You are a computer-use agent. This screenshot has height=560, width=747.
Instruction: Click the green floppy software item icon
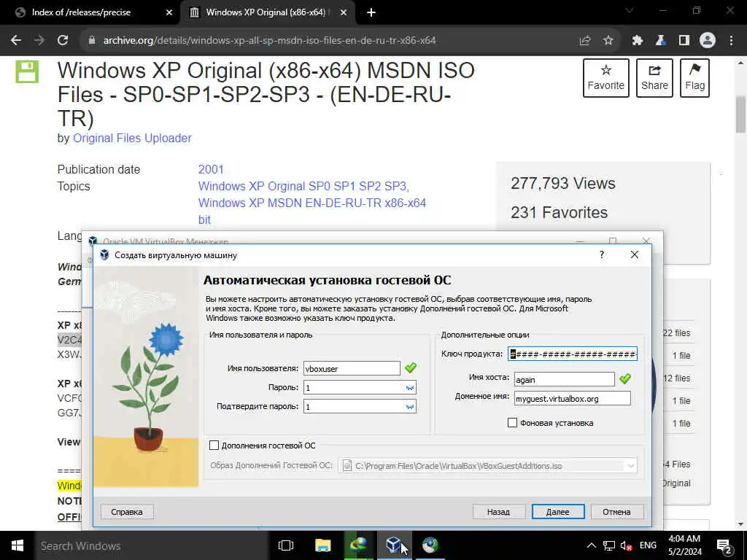click(x=27, y=71)
